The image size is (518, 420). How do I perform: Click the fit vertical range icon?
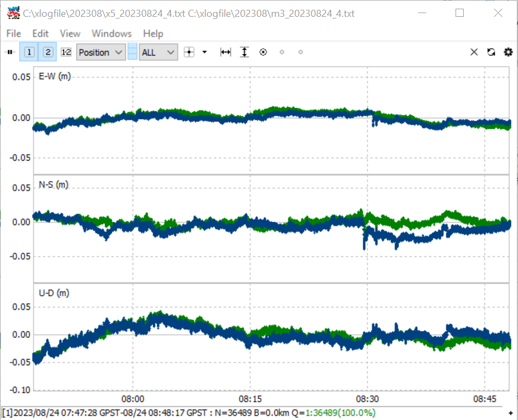[244, 52]
